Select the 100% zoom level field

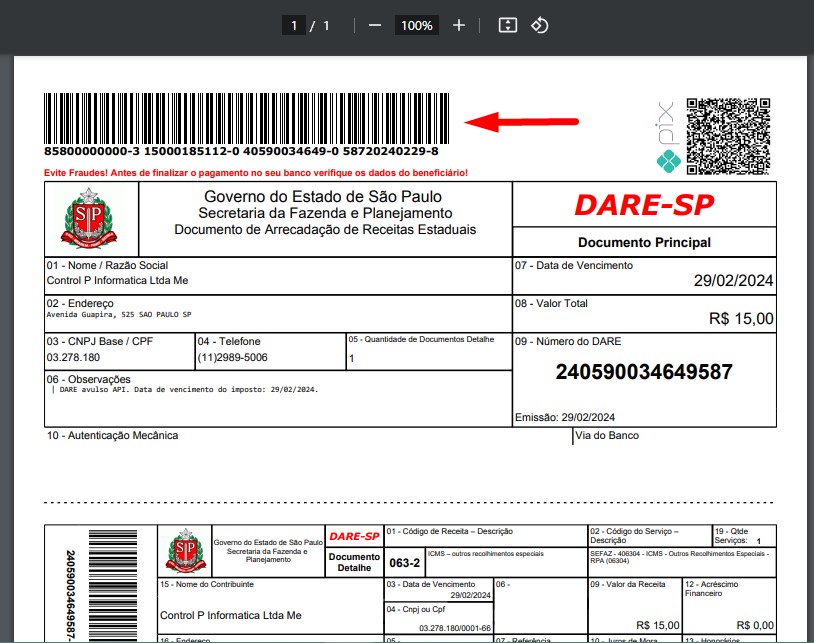point(416,25)
